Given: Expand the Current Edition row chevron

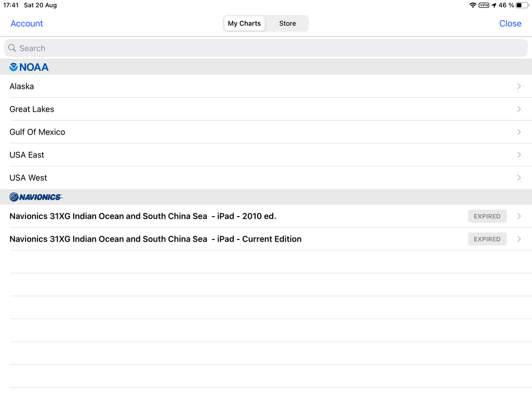Looking at the screenshot, I should coord(519,239).
